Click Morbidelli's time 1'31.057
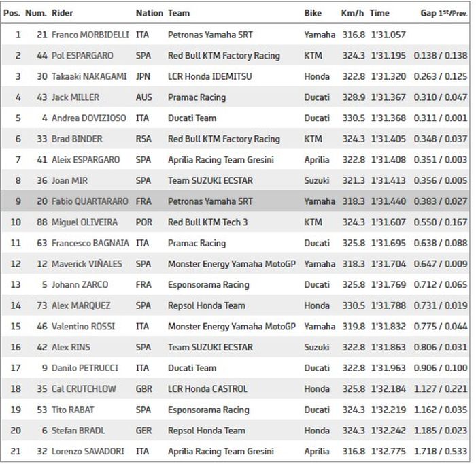476x464 pixels. point(388,35)
